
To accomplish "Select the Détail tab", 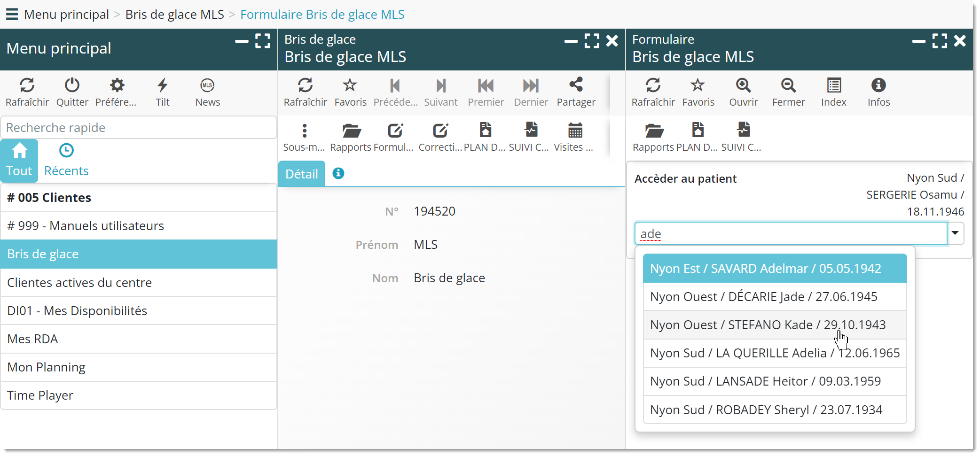I will click(x=302, y=174).
